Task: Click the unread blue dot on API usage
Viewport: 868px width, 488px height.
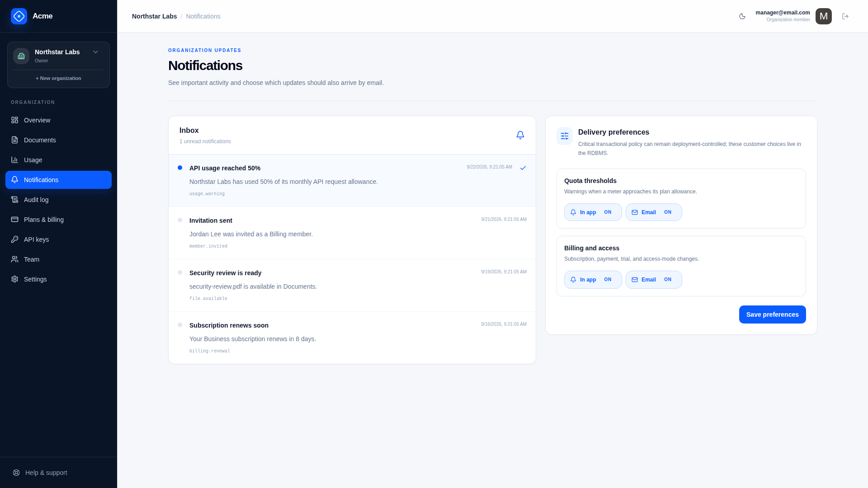Action: (x=180, y=168)
